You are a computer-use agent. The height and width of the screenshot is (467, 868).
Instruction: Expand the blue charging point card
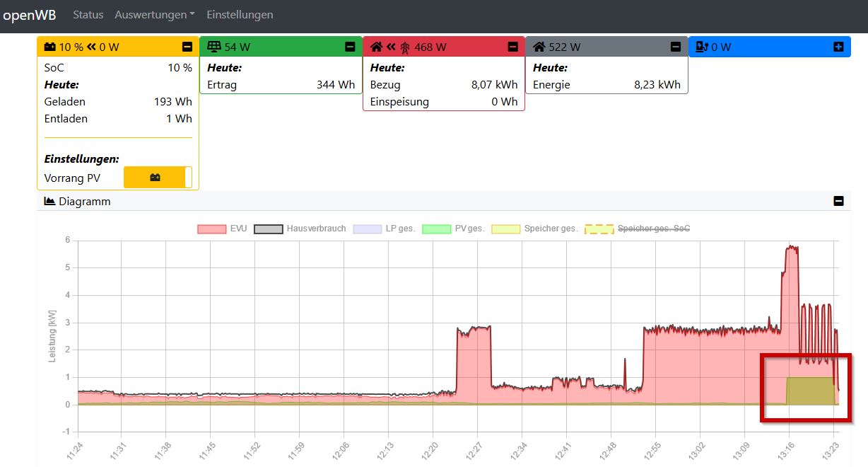point(838,47)
